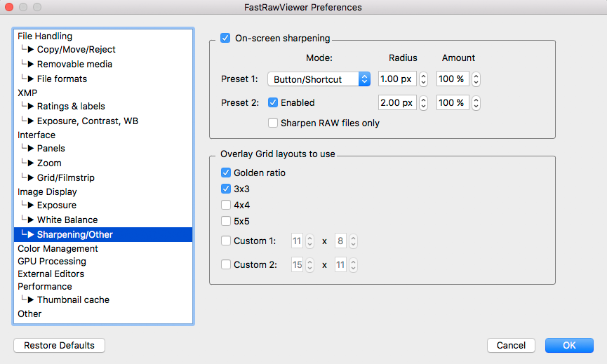Click the Preset 1 Amount stepper arrows
607x364 pixels.
pyautogui.click(x=476, y=79)
